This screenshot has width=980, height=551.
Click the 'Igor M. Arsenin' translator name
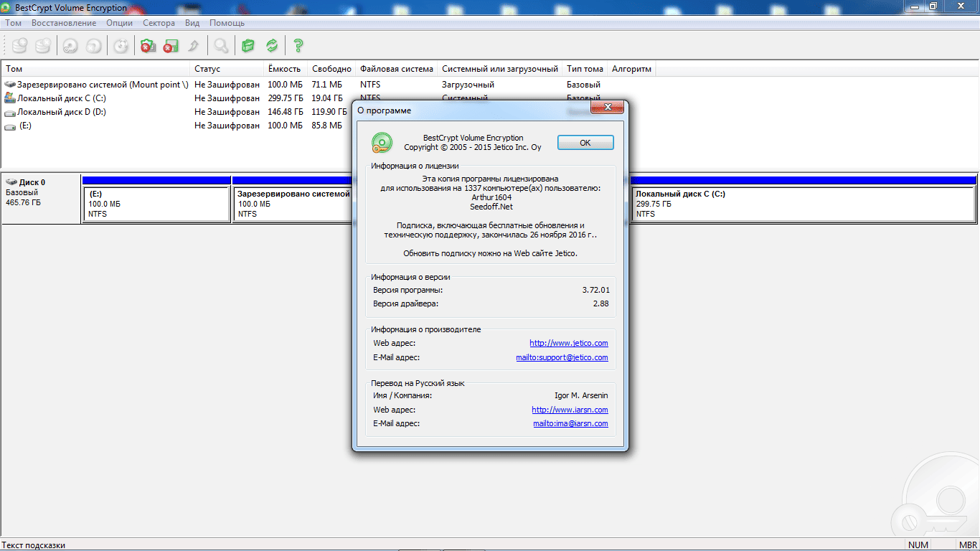coord(581,395)
